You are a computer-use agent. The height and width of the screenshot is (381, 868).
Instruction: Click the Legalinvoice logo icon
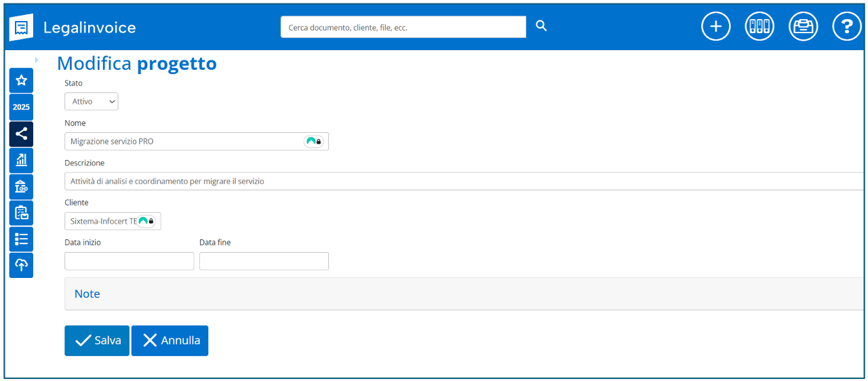coord(21,28)
